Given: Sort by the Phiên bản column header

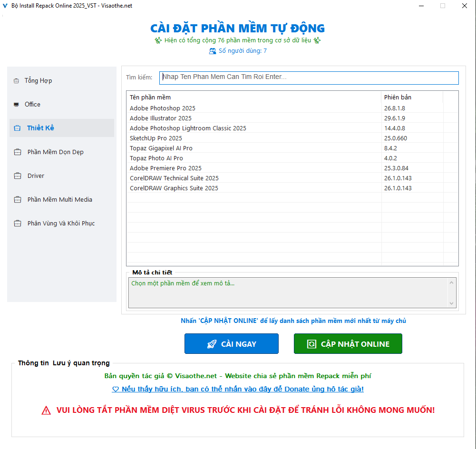Looking at the screenshot, I should tap(412, 97).
